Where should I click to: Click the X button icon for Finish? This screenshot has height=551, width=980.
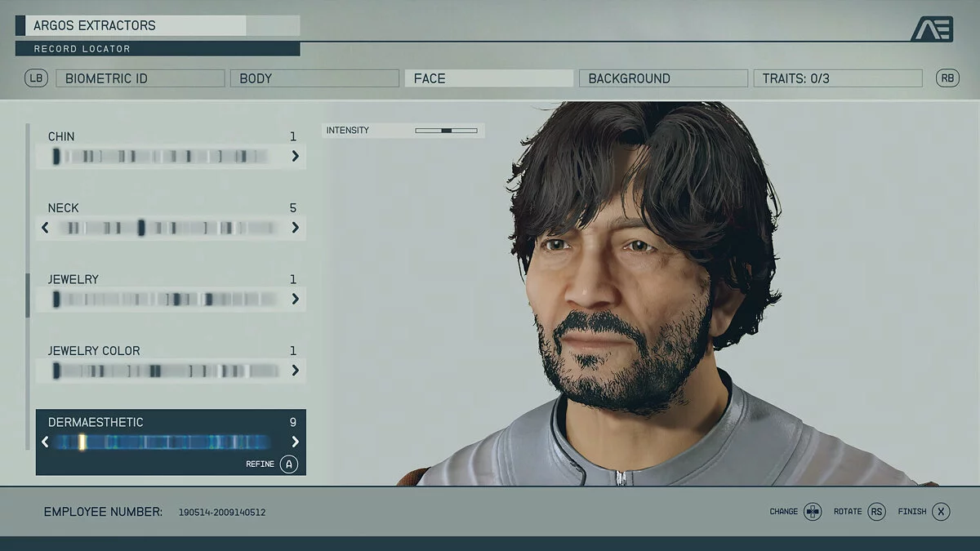pos(941,512)
